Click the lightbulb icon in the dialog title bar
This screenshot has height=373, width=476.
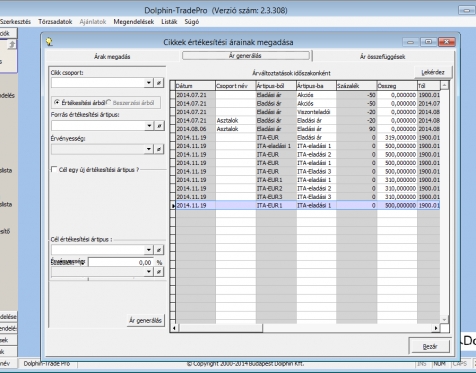[49, 42]
